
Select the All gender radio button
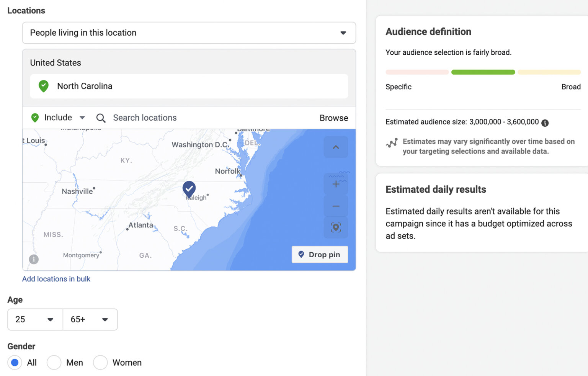coord(15,362)
